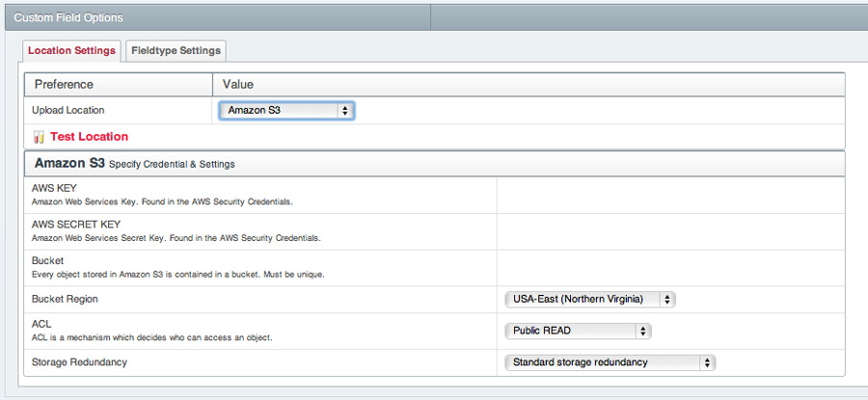This screenshot has height=400, width=868.
Task: Open the Storage Redundancy dropdown
Action: tap(610, 362)
